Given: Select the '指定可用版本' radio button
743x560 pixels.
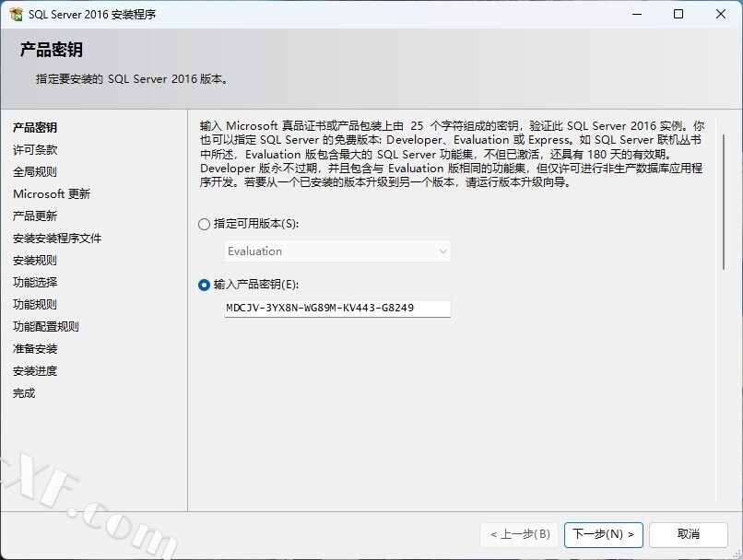Looking at the screenshot, I should tap(205, 224).
